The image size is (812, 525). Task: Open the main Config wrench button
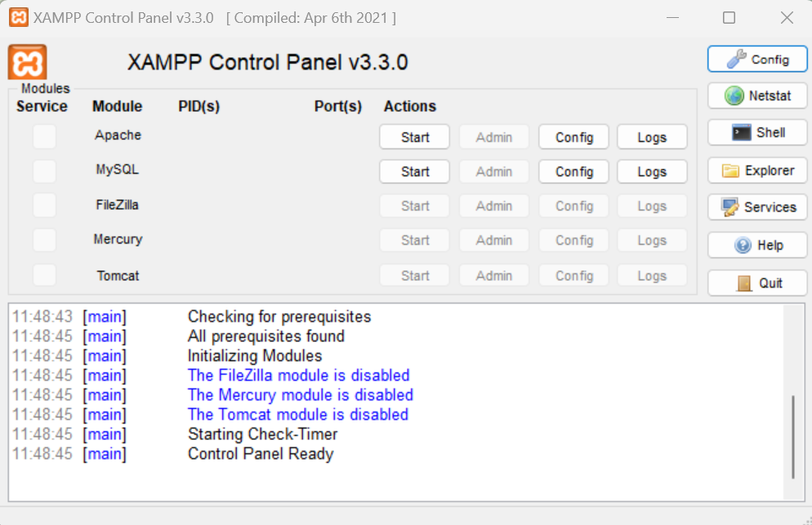(757, 59)
